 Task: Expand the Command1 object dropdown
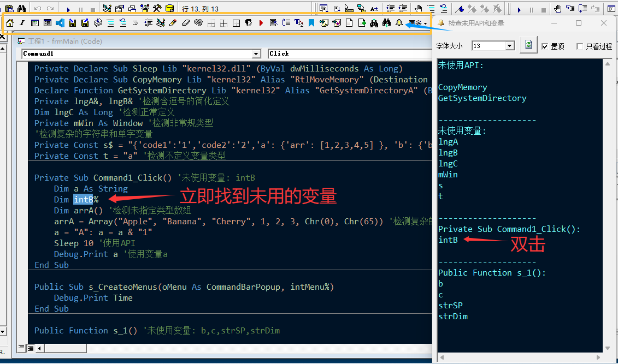point(256,53)
